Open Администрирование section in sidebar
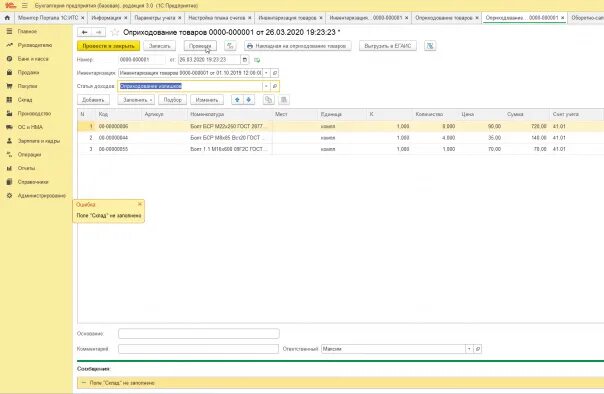This screenshot has height=394, width=604. click(x=42, y=196)
